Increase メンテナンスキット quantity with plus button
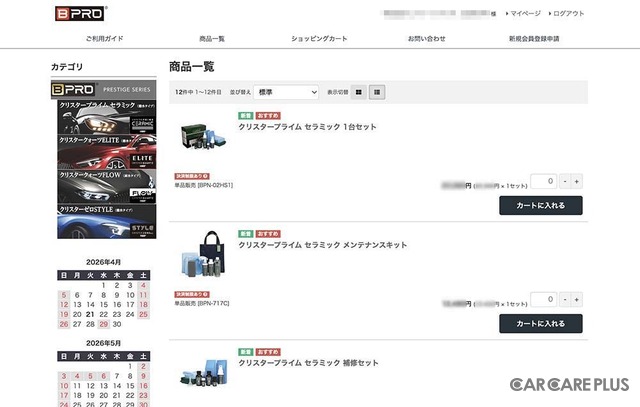Viewport: 640px width, 407px height. (577, 299)
